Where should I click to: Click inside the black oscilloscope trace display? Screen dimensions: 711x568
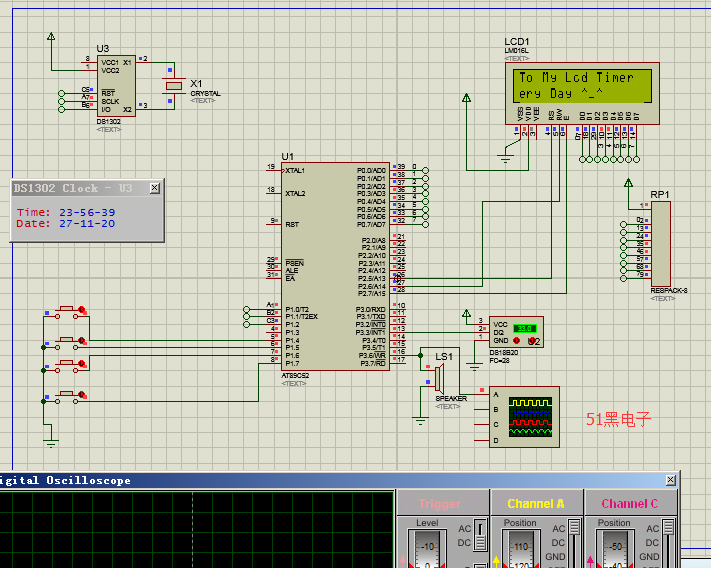tap(197, 529)
